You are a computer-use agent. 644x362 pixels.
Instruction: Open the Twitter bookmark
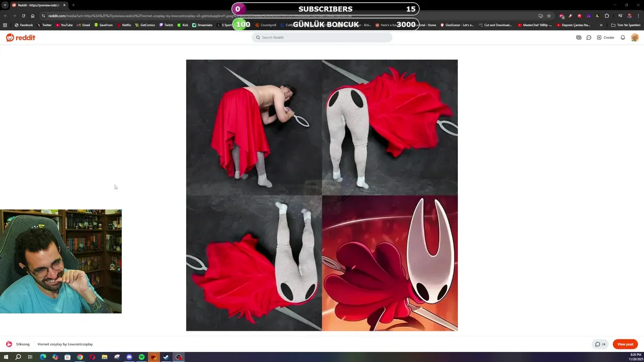point(44,25)
